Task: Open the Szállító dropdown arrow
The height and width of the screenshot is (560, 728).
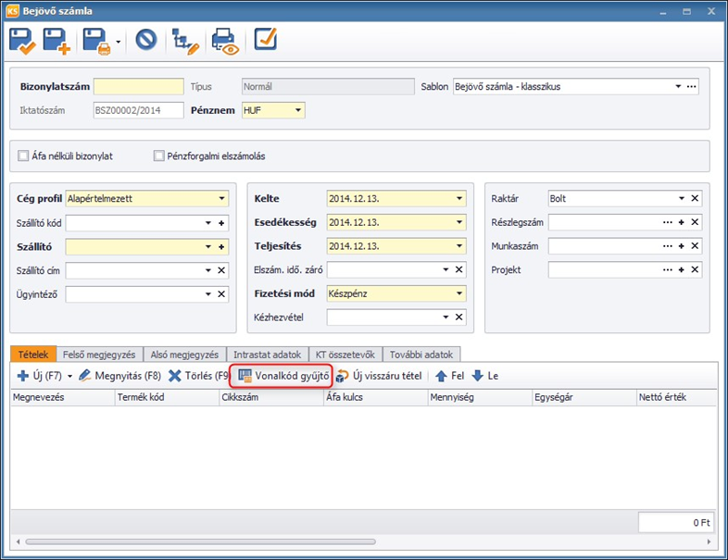Action: click(208, 247)
